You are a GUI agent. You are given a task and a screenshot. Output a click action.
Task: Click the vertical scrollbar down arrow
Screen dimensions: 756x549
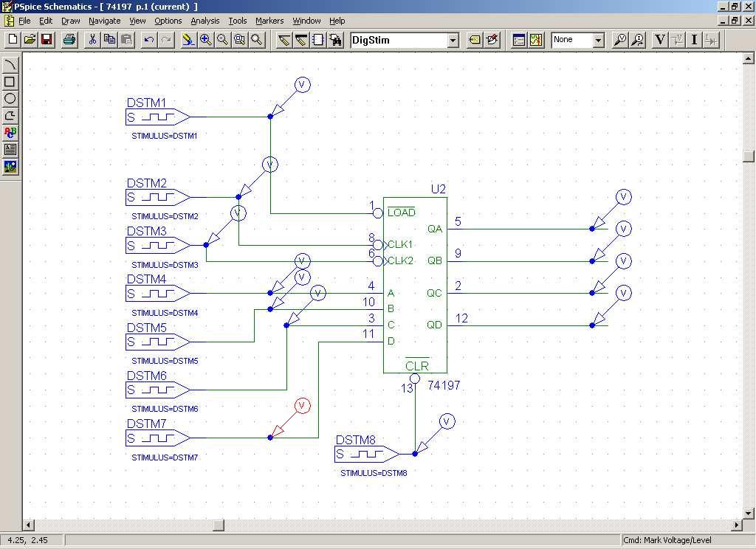point(749,514)
